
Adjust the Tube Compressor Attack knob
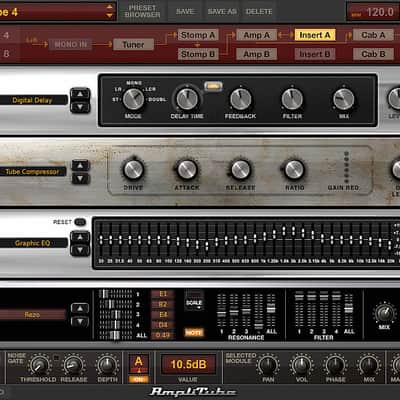[x=187, y=169]
